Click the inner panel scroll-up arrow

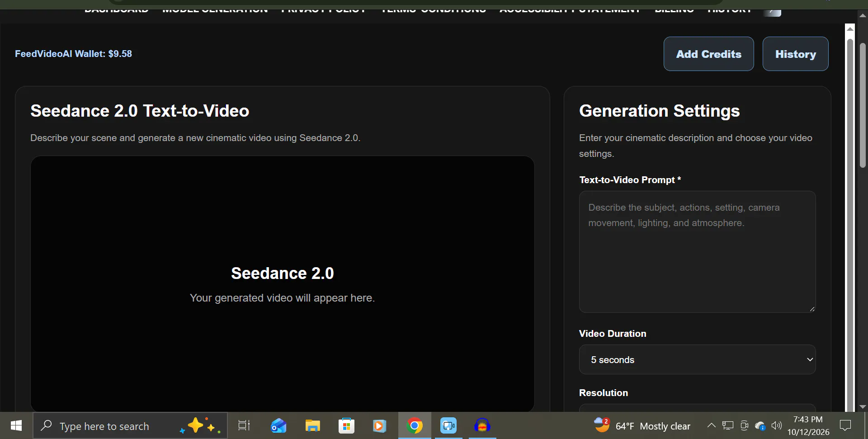coord(850,28)
